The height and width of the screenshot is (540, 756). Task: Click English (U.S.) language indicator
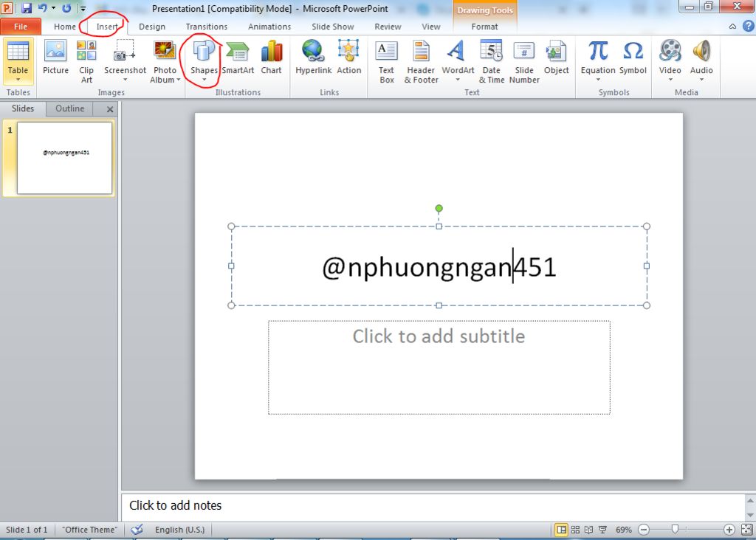point(179,530)
